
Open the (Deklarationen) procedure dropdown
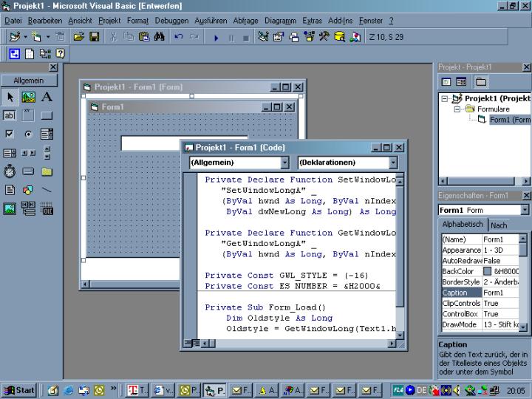coord(392,163)
